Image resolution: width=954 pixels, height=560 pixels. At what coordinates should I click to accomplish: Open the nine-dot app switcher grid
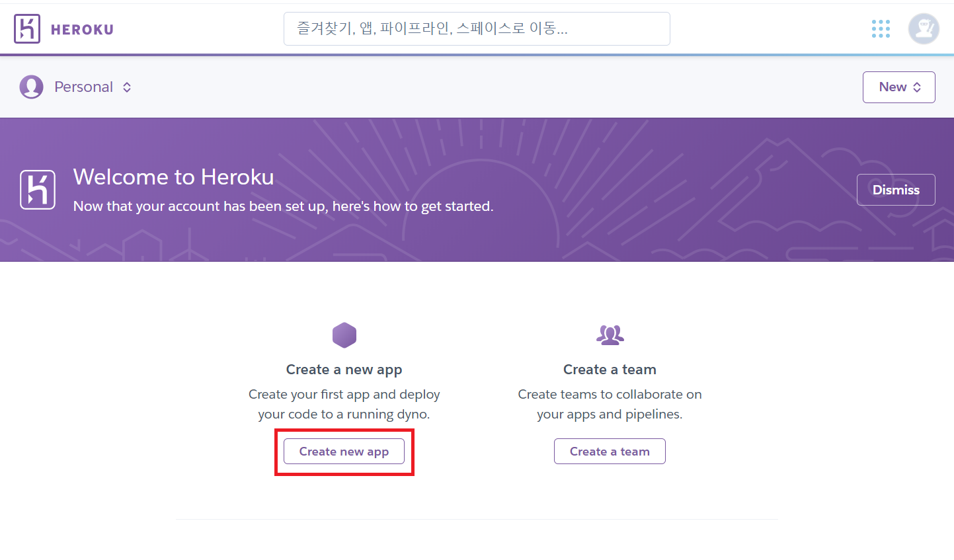click(x=881, y=29)
